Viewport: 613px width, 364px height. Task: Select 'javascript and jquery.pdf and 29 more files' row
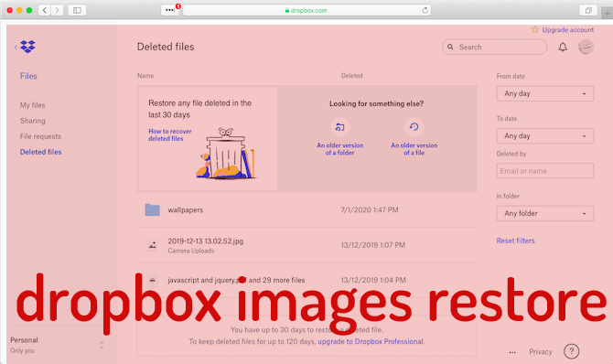(x=236, y=280)
